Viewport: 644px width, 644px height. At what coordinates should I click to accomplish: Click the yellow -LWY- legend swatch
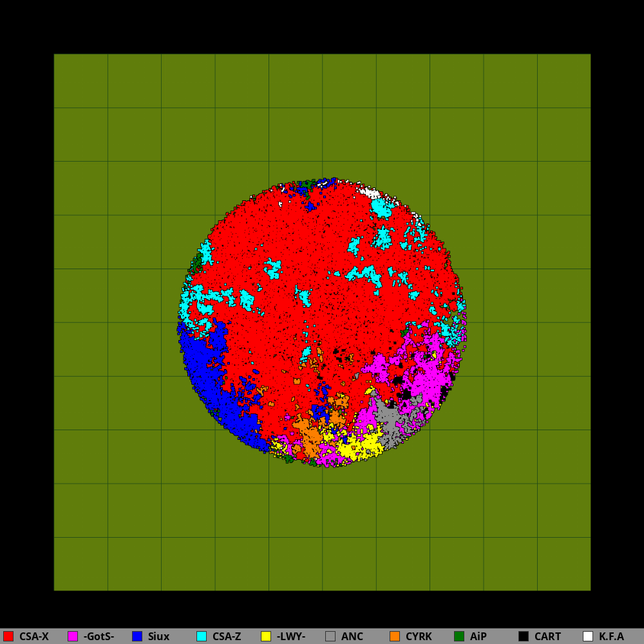click(x=266, y=636)
